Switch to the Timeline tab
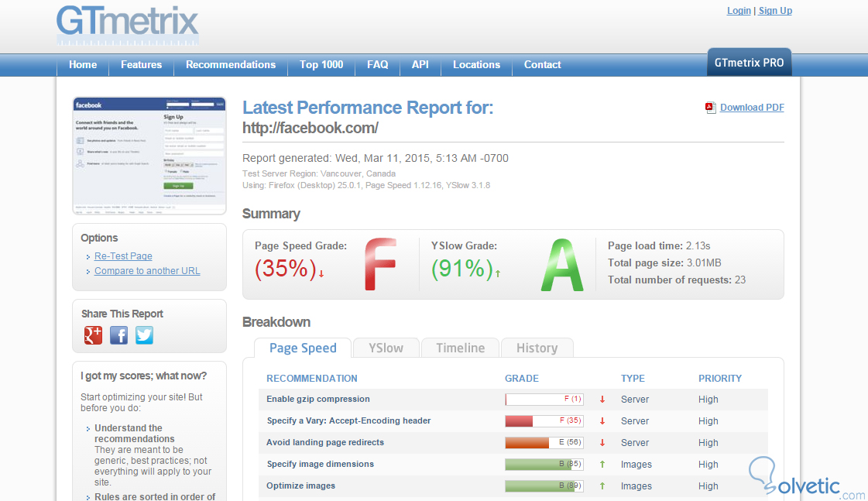The height and width of the screenshot is (501, 868). click(460, 348)
